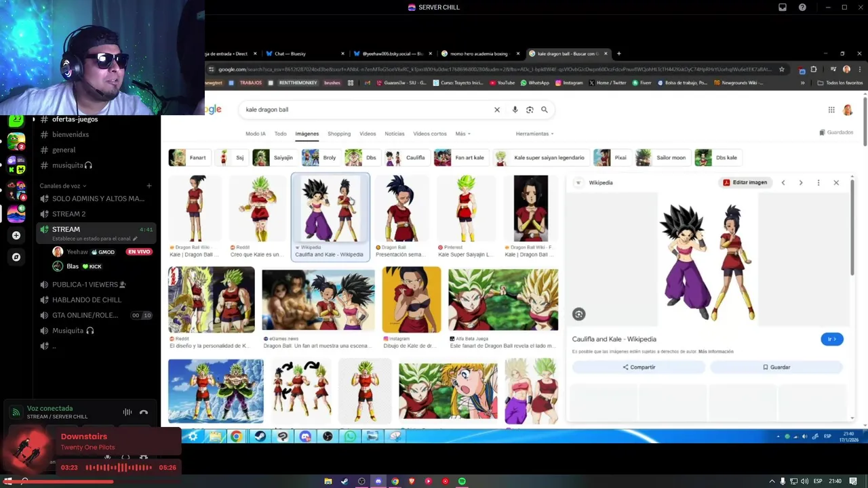Screen dimensions: 868x488
Task: Open Discord noise suppression settings
Action: click(x=127, y=412)
